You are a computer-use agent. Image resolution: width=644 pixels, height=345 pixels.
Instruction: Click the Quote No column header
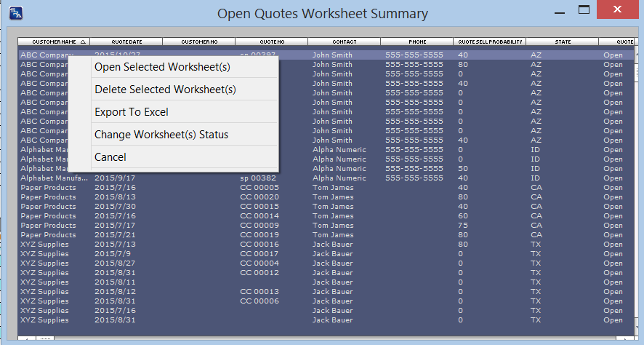(x=271, y=42)
